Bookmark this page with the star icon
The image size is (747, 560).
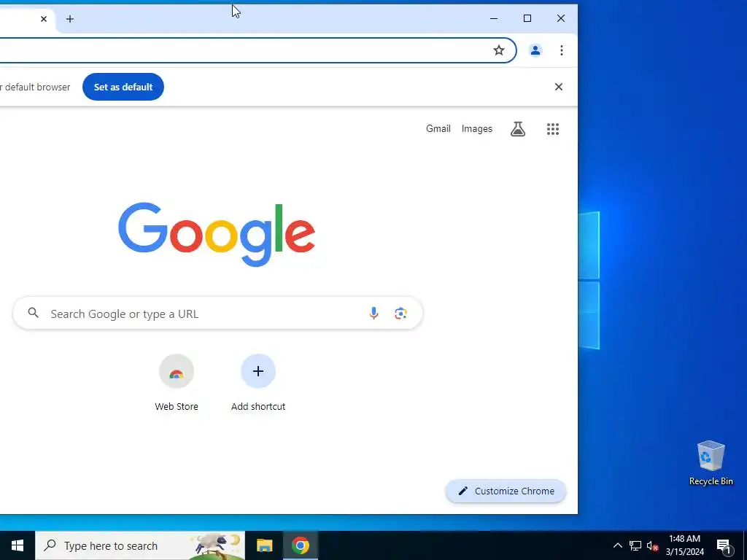coord(499,50)
